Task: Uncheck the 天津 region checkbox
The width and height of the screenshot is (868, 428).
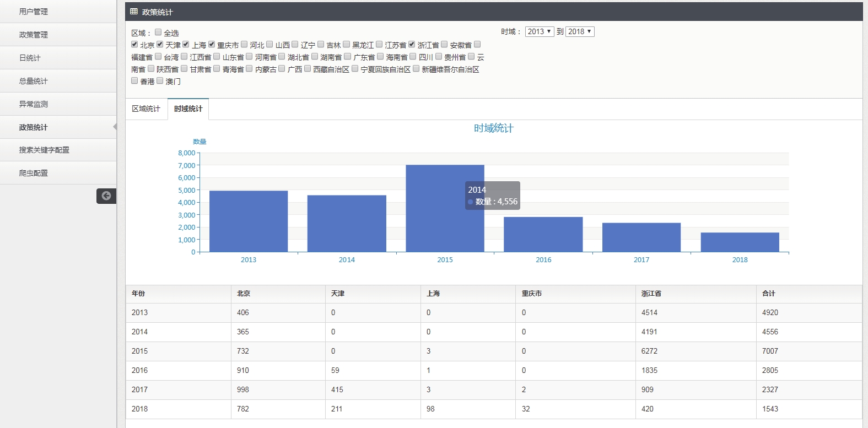Action: (160, 44)
